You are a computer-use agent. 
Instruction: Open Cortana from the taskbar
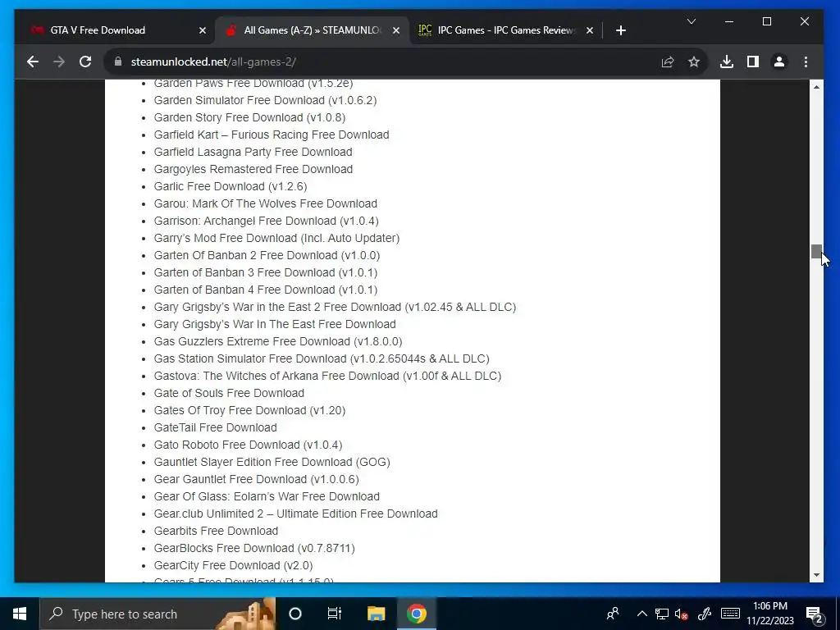click(x=295, y=614)
